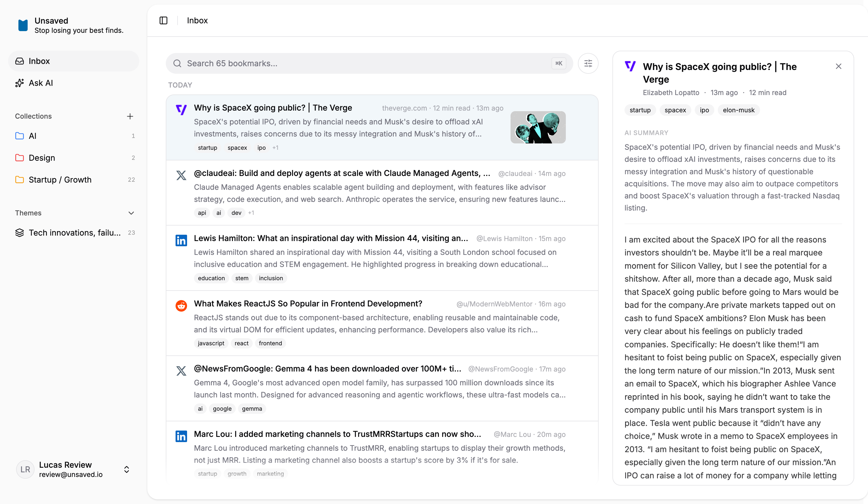Click LinkedIn icon on Lewis Hamilton bookmark
This screenshot has width=868, height=504.
[181, 240]
